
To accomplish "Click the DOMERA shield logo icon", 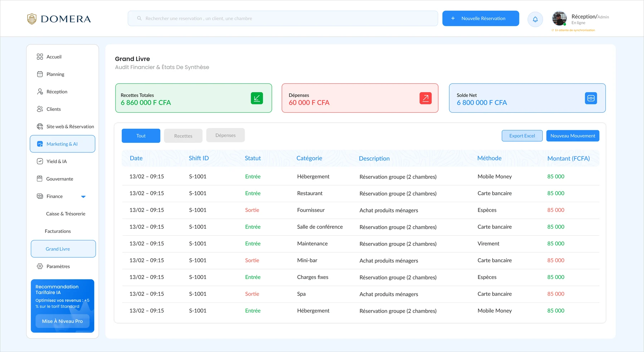I will click(x=32, y=19).
